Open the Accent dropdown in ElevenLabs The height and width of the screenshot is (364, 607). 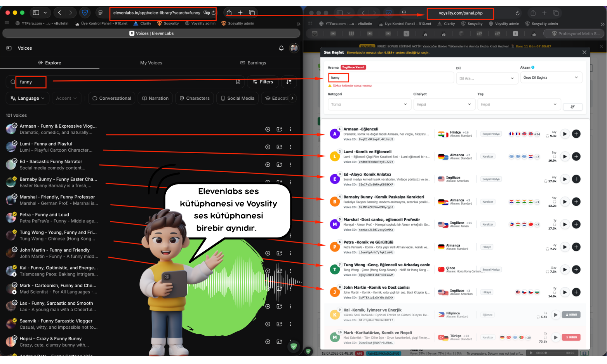click(66, 98)
